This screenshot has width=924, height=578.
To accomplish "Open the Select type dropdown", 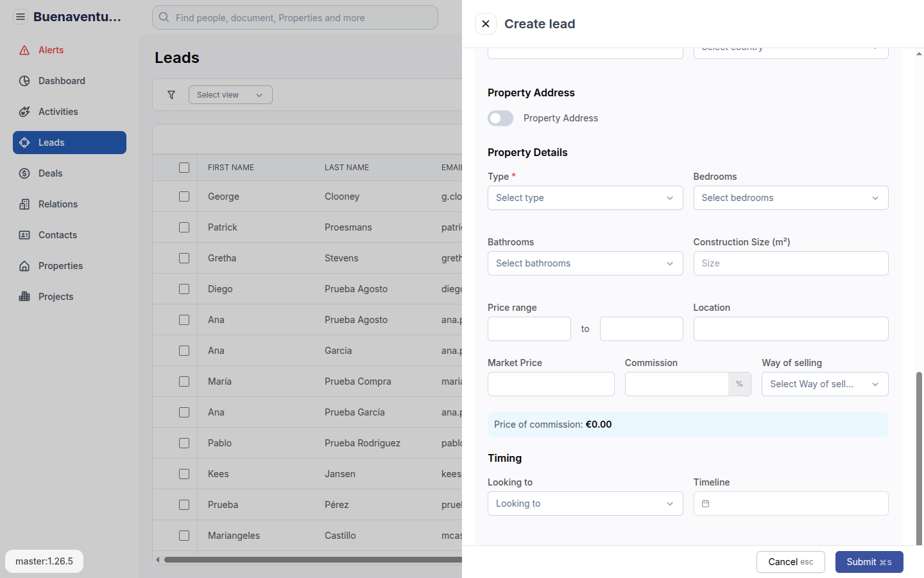I will pyautogui.click(x=585, y=198).
